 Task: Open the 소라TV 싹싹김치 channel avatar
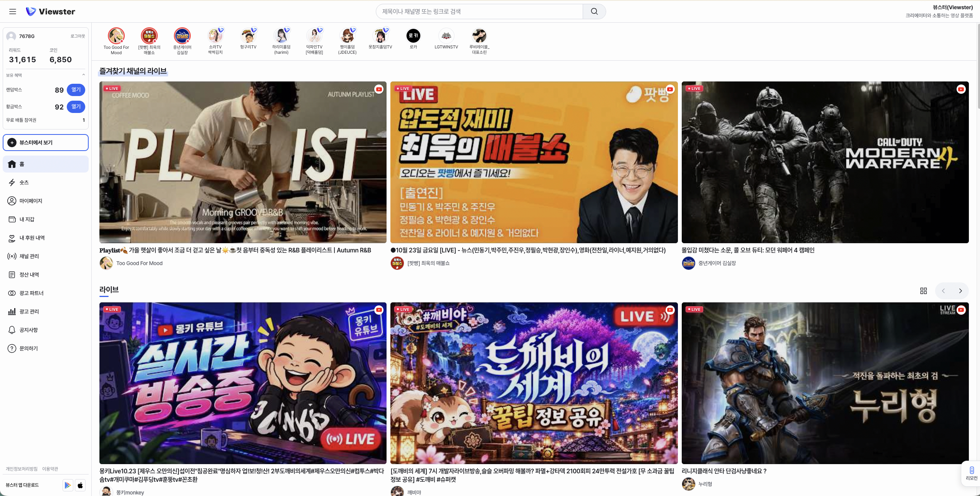click(x=215, y=36)
